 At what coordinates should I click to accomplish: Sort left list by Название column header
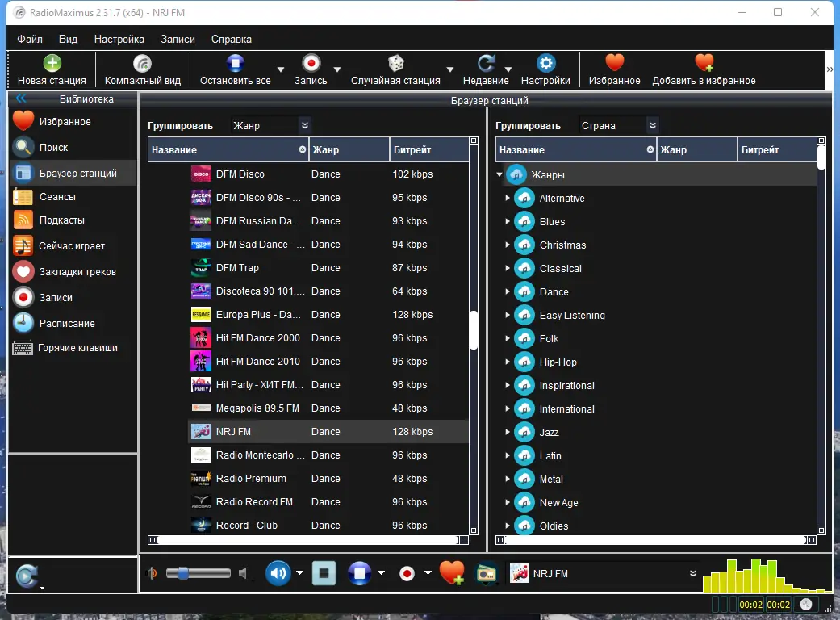pyautogui.click(x=228, y=149)
